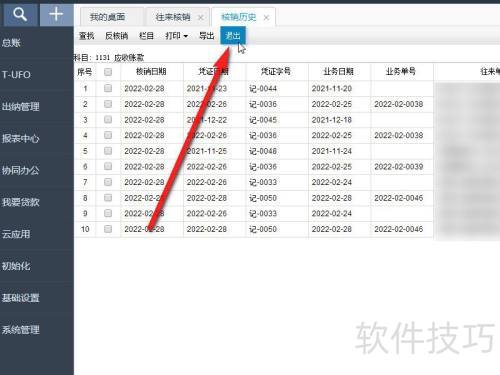The width and height of the screenshot is (500, 375).
Task: Open the 栏目 column settings
Action: coord(146,36)
